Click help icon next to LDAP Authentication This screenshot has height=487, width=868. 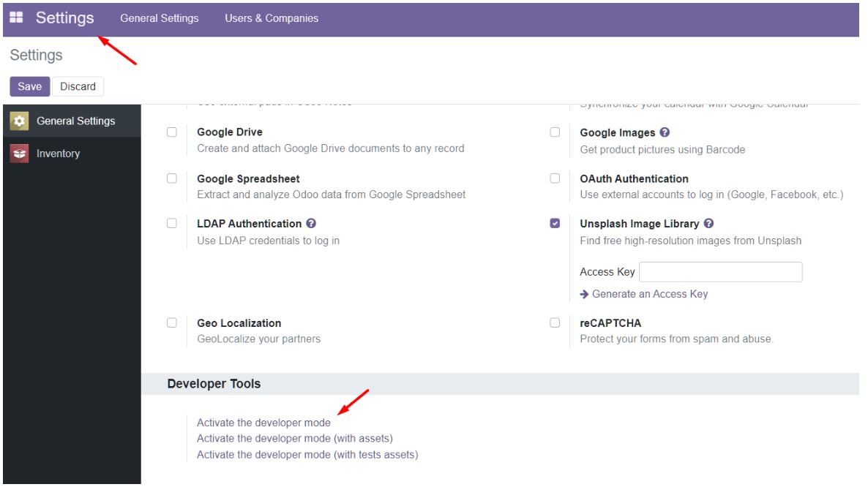pyautogui.click(x=311, y=224)
